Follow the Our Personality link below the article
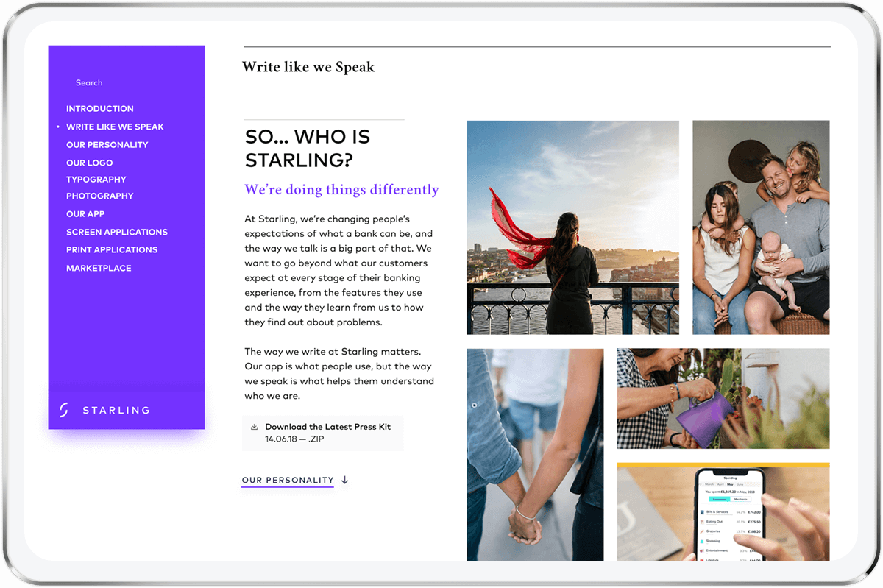 pyautogui.click(x=288, y=481)
